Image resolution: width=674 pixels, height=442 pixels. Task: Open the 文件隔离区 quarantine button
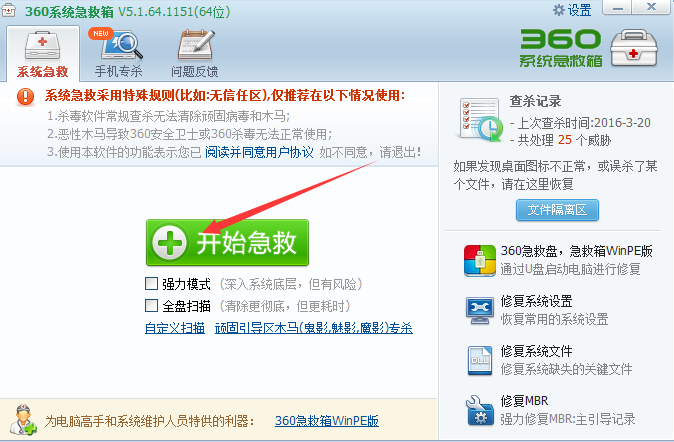click(x=557, y=210)
